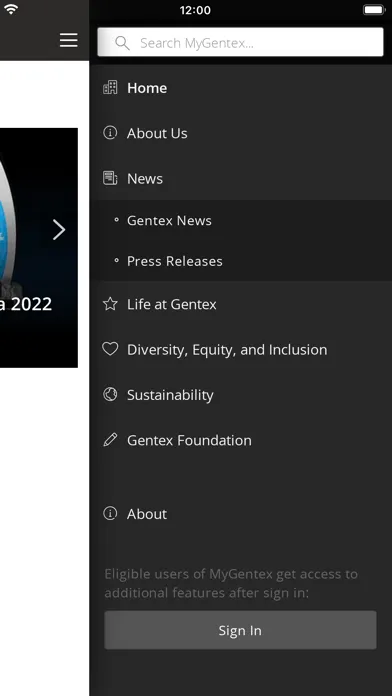Click the Sign In button
This screenshot has width=392, height=696.
(240, 630)
